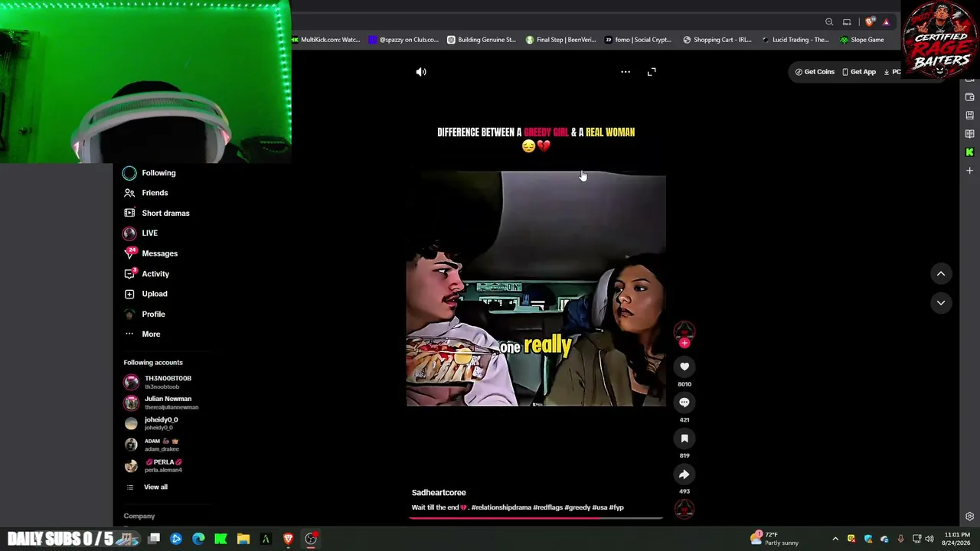This screenshot has height=551, width=980.
Task: Open File Explorer from the taskbar
Action: 243,539
